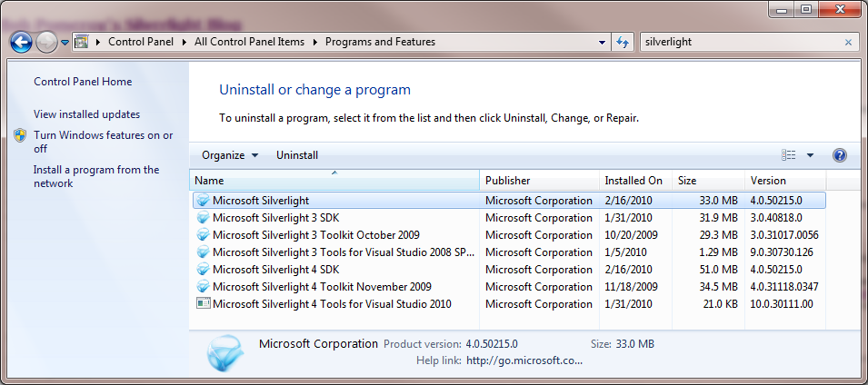This screenshot has height=385, width=868.
Task: Click All Control Panel Items breadcrumb
Action: [x=249, y=42]
